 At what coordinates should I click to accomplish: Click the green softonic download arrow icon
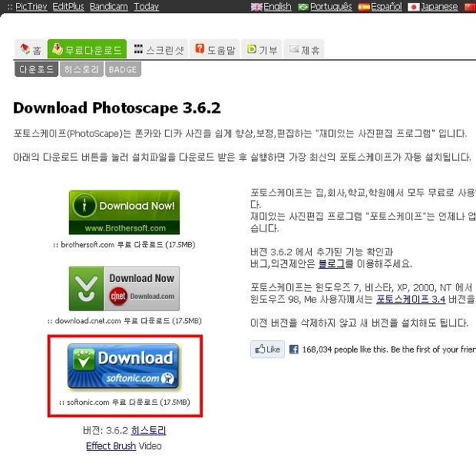point(84,359)
